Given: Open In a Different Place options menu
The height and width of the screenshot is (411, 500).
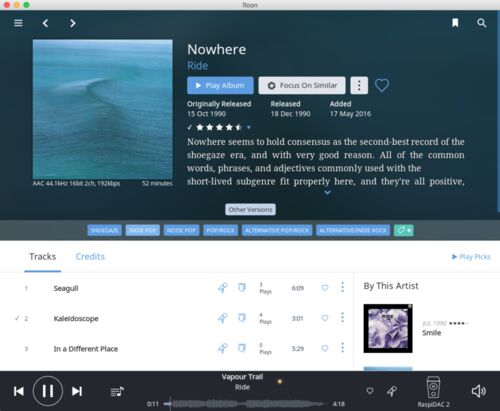Looking at the screenshot, I should pos(342,348).
